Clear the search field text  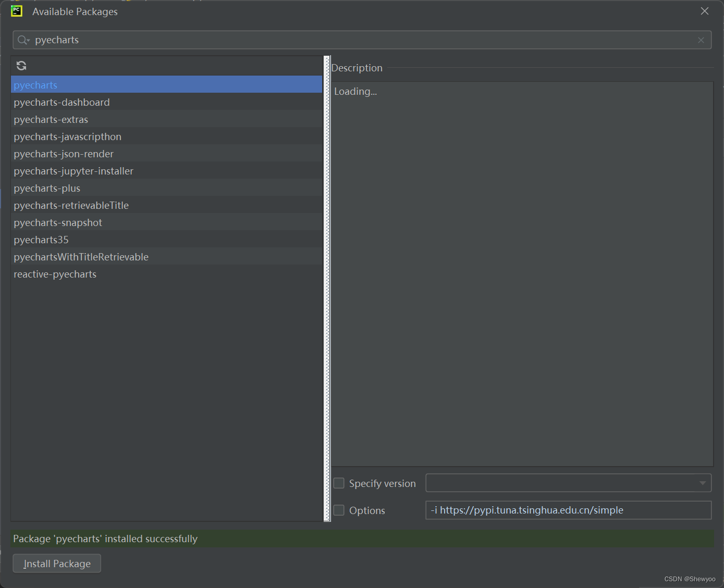701,40
